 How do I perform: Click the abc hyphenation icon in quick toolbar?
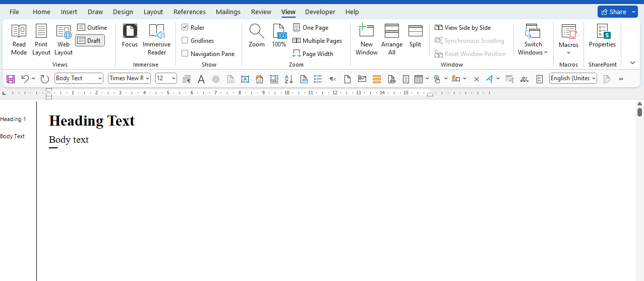click(x=524, y=79)
